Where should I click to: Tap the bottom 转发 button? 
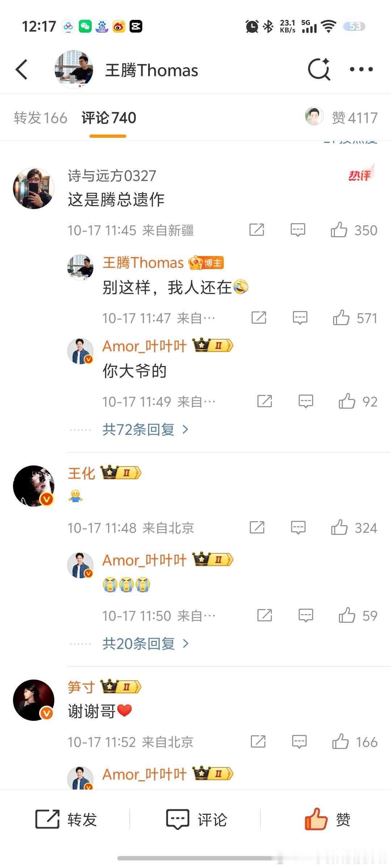(x=66, y=820)
